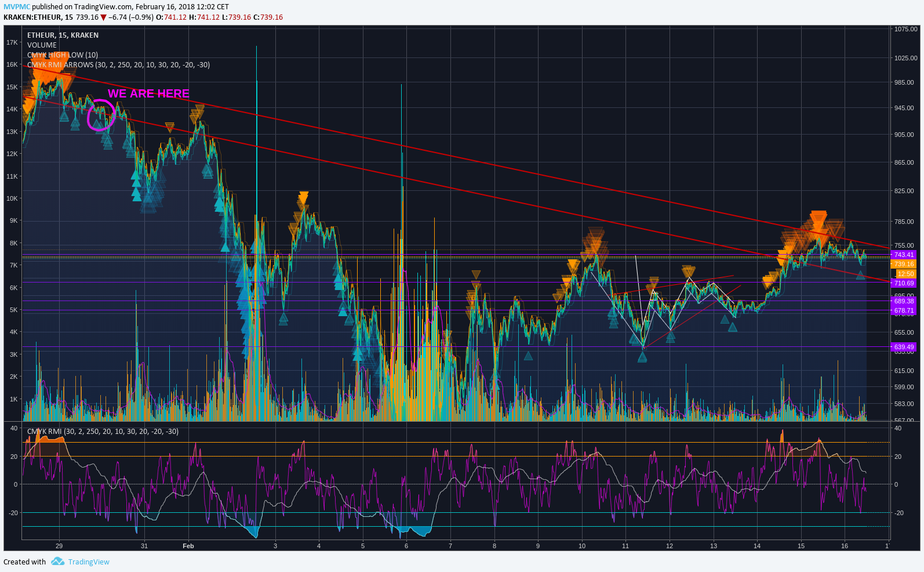Click the red down-arrow next to 739.16 in header
The height and width of the screenshot is (572, 924).
(x=103, y=17)
